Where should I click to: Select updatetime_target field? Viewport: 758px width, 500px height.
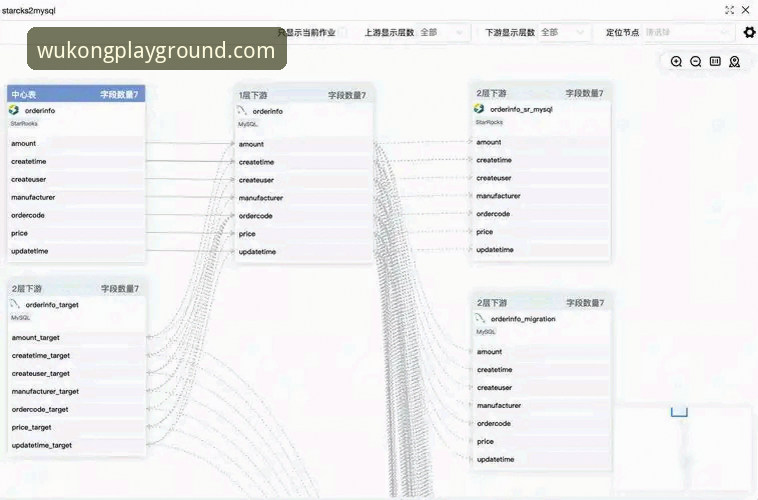(x=76, y=444)
